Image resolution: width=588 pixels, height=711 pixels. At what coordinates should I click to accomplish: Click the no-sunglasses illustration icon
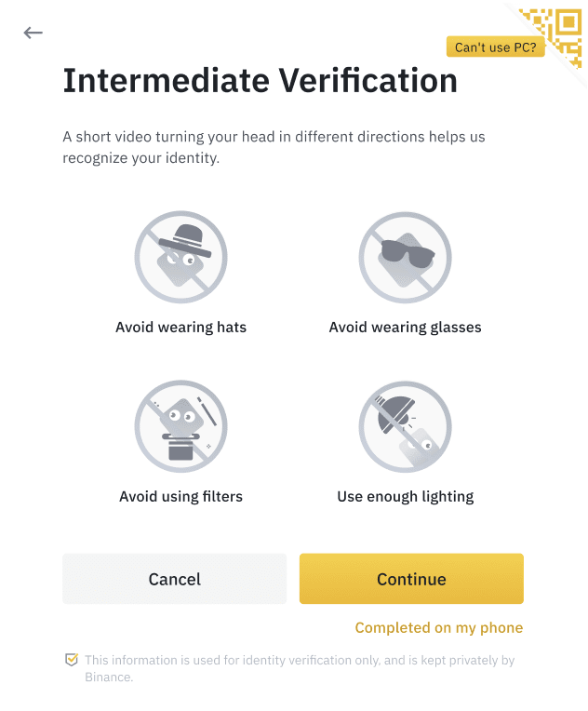pyautogui.click(x=406, y=257)
